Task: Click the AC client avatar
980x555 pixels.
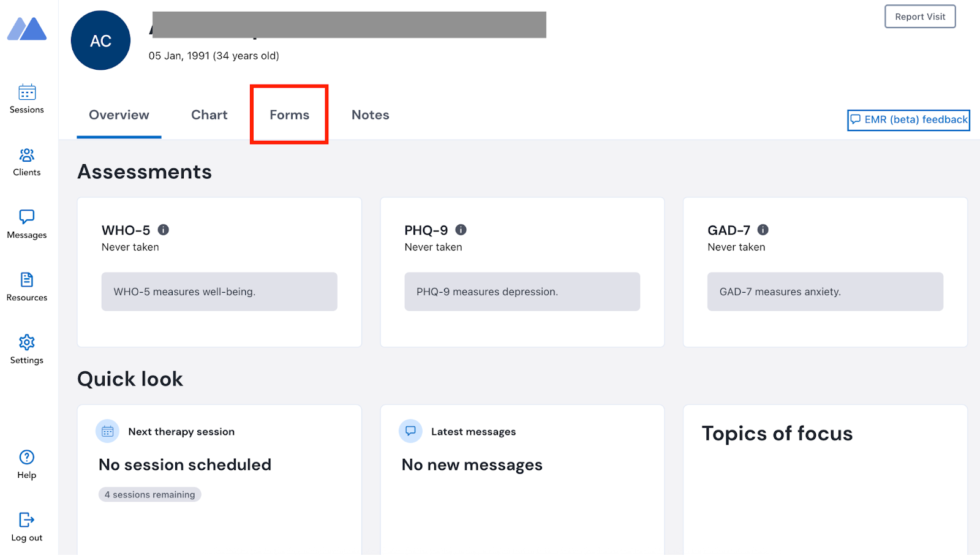Action: point(101,40)
